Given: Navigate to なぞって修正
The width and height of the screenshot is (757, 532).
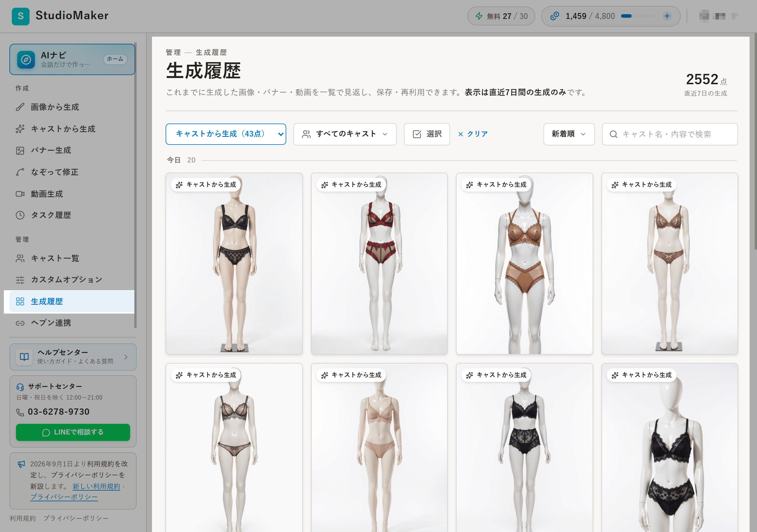Looking at the screenshot, I should [72, 172].
